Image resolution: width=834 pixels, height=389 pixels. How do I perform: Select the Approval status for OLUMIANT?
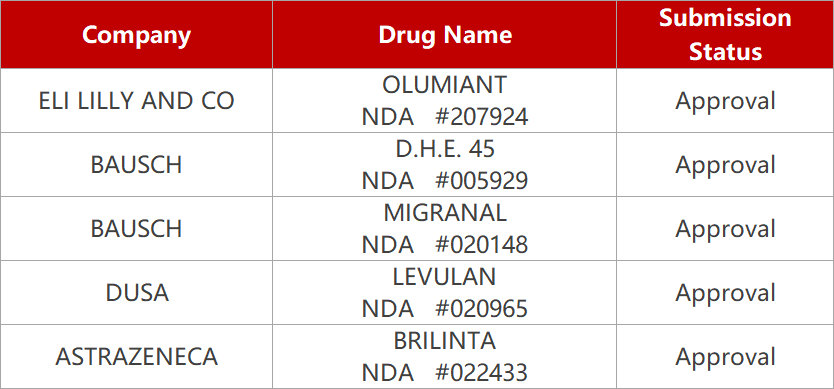(725, 101)
